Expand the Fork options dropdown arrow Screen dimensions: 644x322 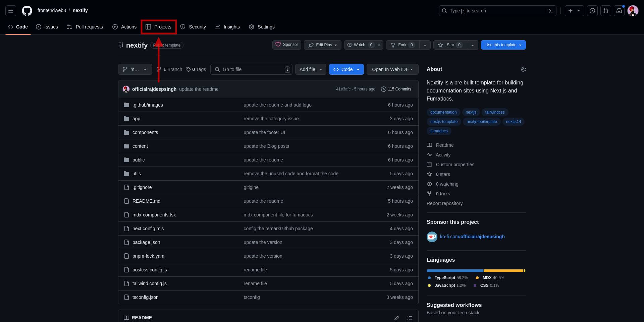(425, 45)
